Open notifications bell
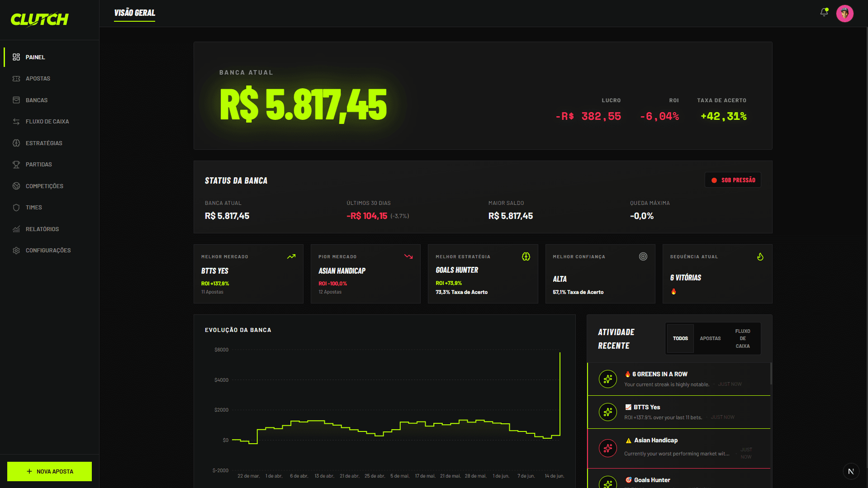The height and width of the screenshot is (488, 868). click(x=824, y=13)
